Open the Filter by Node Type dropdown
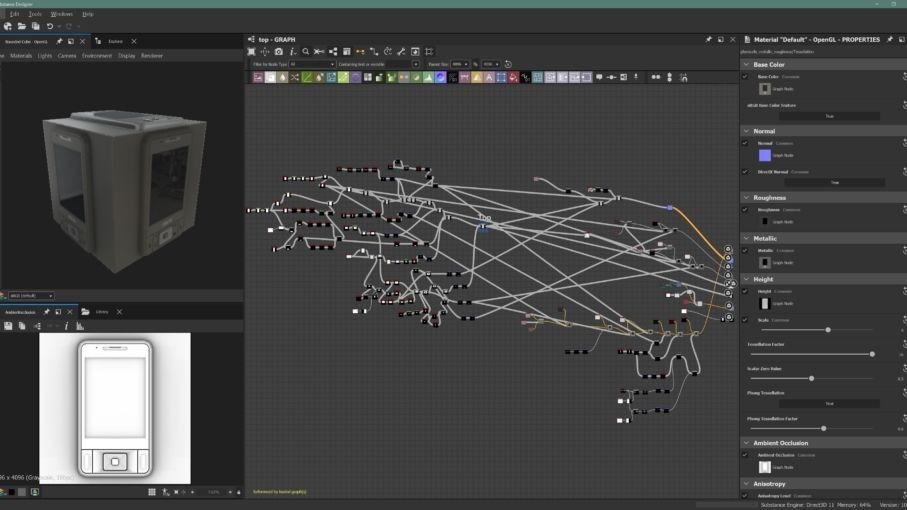Viewport: 907px width, 510px height. click(x=312, y=64)
